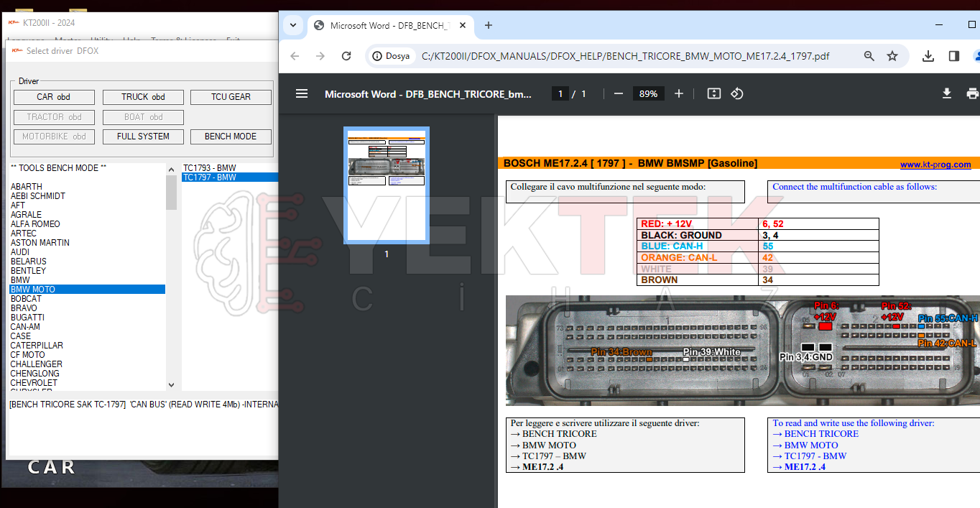This screenshot has height=508, width=980.
Task: Go forward in the browser
Action: [320, 56]
